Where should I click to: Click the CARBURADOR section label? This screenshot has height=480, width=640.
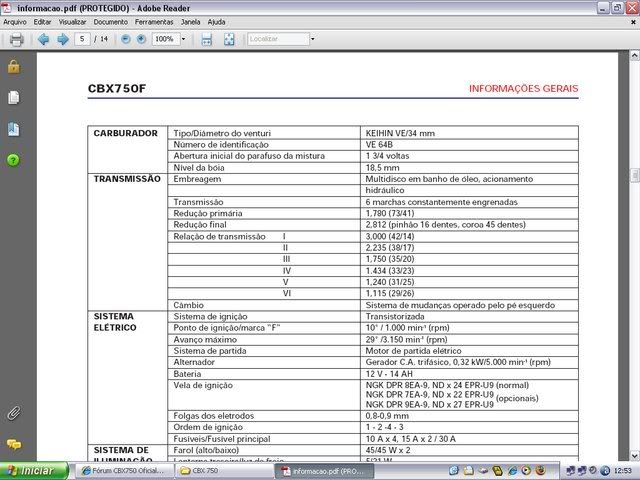(125, 133)
